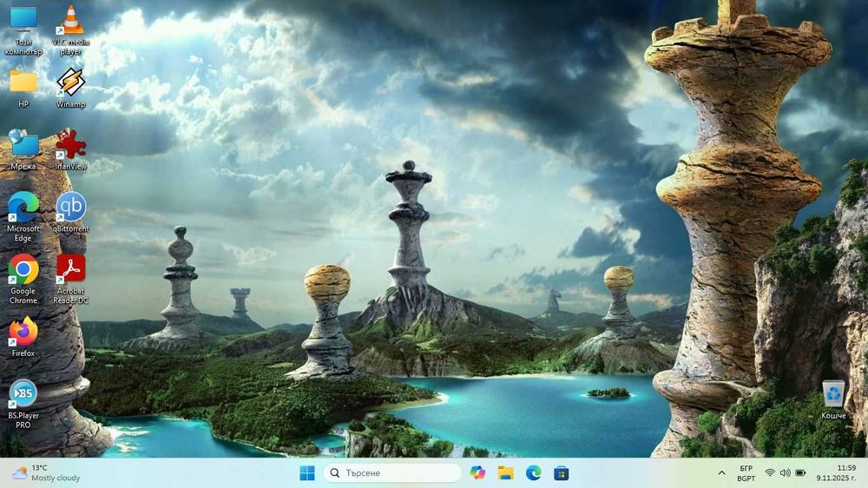
Task: Open Wi-Fi network settings in tray
Action: point(770,473)
